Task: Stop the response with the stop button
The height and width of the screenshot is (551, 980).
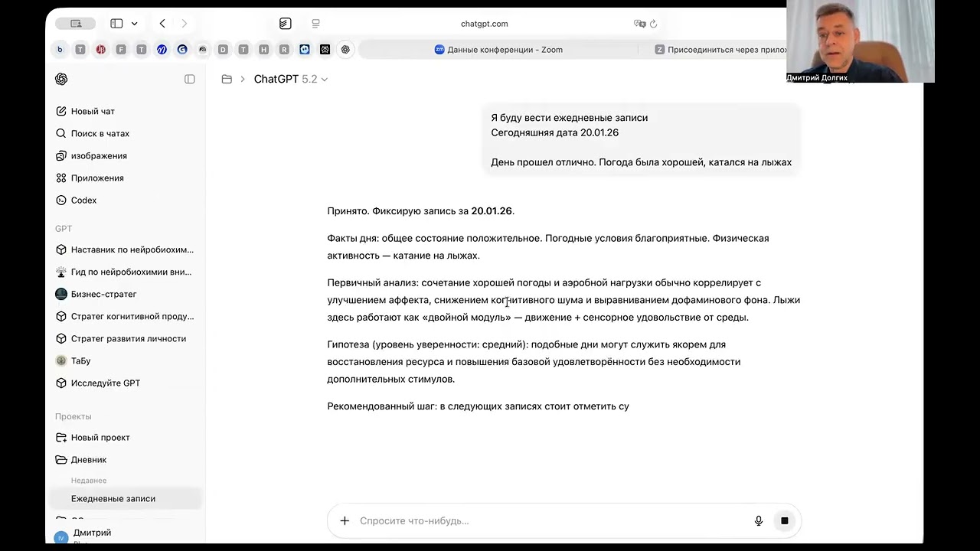Action: coord(784,520)
